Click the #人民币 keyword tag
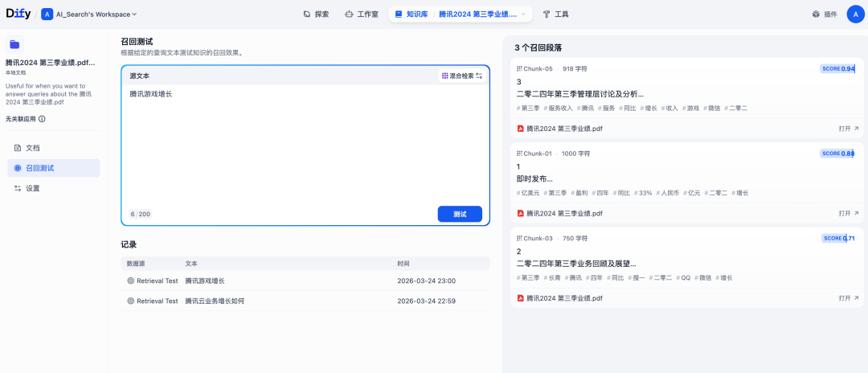The width and height of the screenshot is (868, 373). 667,193
